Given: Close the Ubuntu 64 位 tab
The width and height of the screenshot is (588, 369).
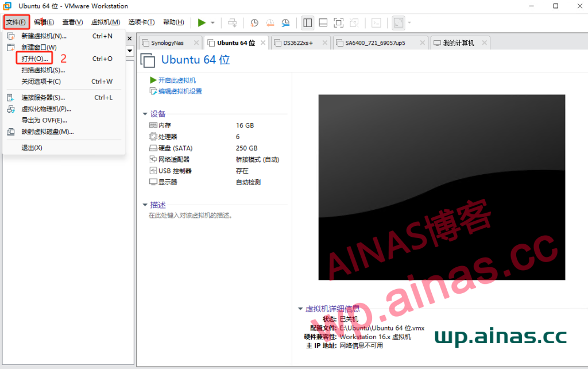Looking at the screenshot, I should point(263,43).
